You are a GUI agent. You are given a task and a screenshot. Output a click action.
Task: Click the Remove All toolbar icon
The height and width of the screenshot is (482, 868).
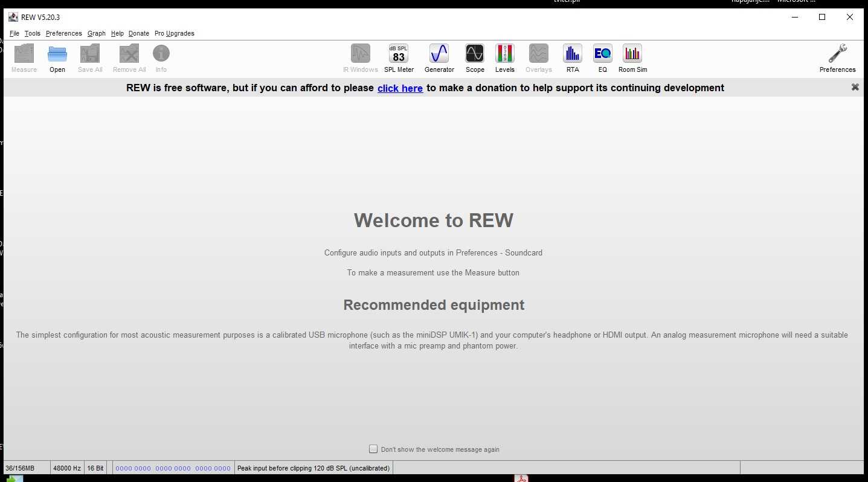[x=129, y=59]
